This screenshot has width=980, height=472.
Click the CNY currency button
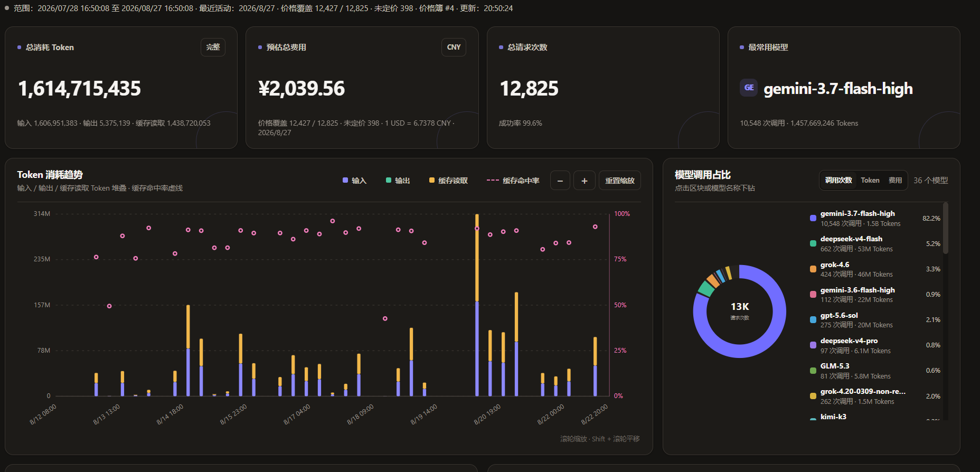tap(454, 47)
